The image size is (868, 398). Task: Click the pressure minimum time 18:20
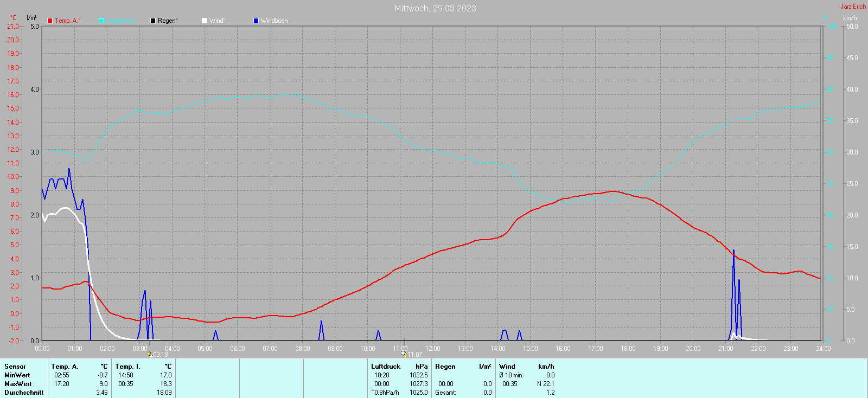[382, 375]
